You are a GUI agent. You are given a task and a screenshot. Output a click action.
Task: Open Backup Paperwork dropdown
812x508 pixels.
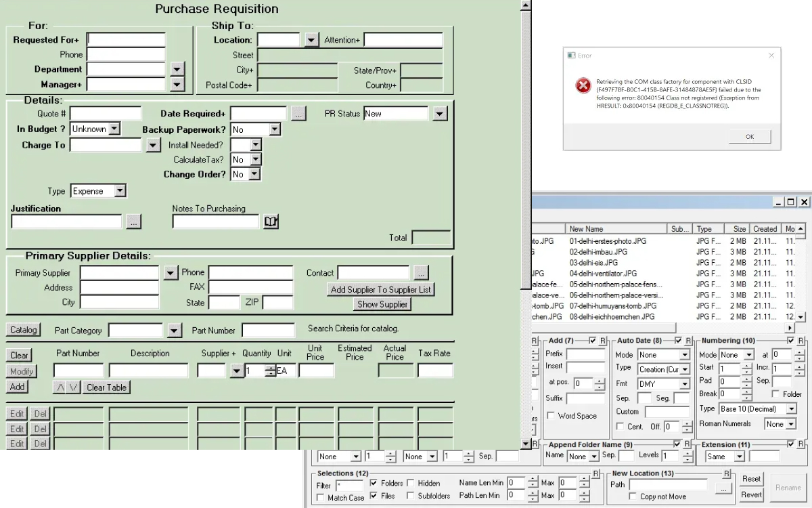274,129
